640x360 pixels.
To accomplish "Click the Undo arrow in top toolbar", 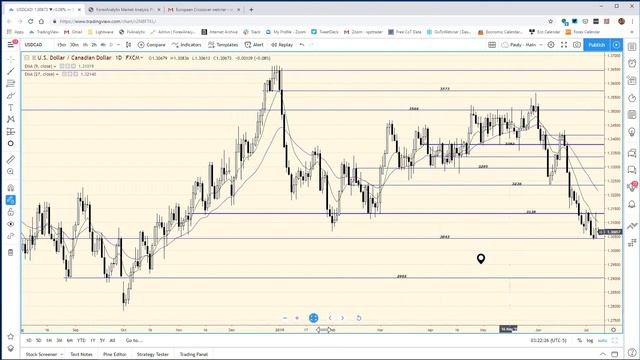I will tap(302, 44).
